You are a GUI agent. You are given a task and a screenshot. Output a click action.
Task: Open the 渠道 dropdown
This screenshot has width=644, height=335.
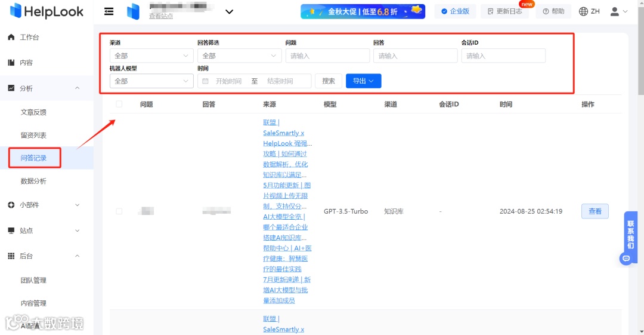(151, 56)
